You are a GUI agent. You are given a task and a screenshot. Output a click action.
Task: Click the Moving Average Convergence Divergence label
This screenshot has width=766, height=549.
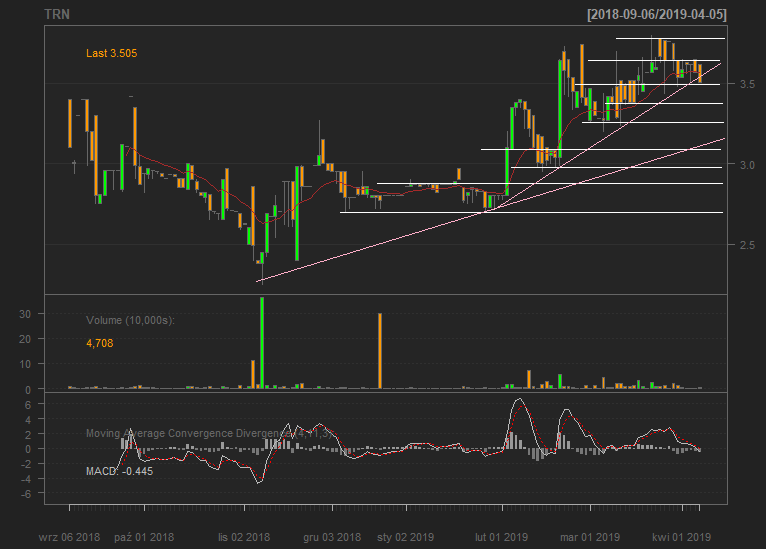(x=210, y=433)
